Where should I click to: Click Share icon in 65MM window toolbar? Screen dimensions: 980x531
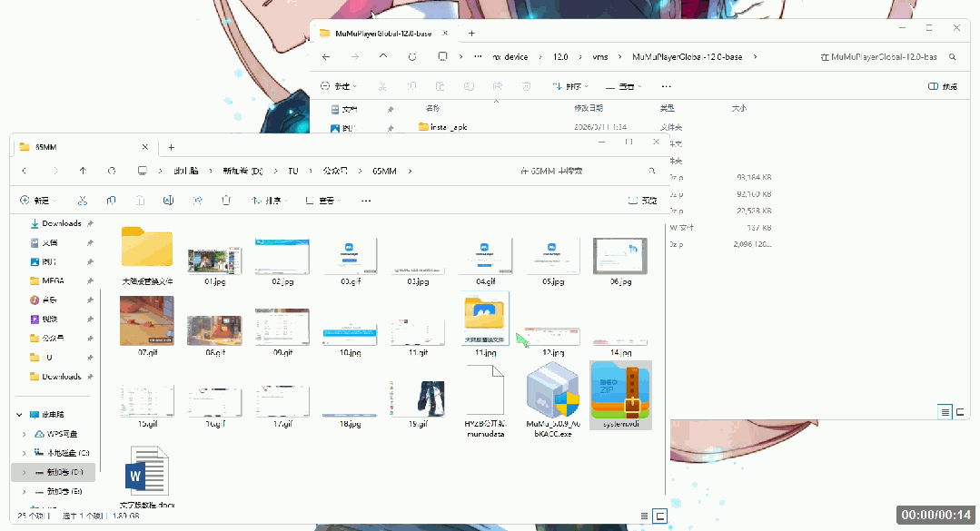click(x=197, y=201)
